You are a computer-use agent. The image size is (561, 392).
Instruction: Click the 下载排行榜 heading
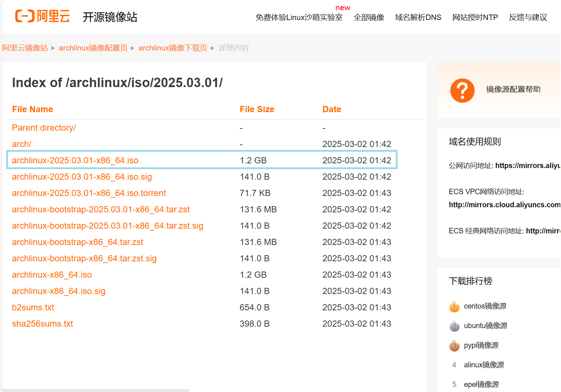click(x=470, y=281)
